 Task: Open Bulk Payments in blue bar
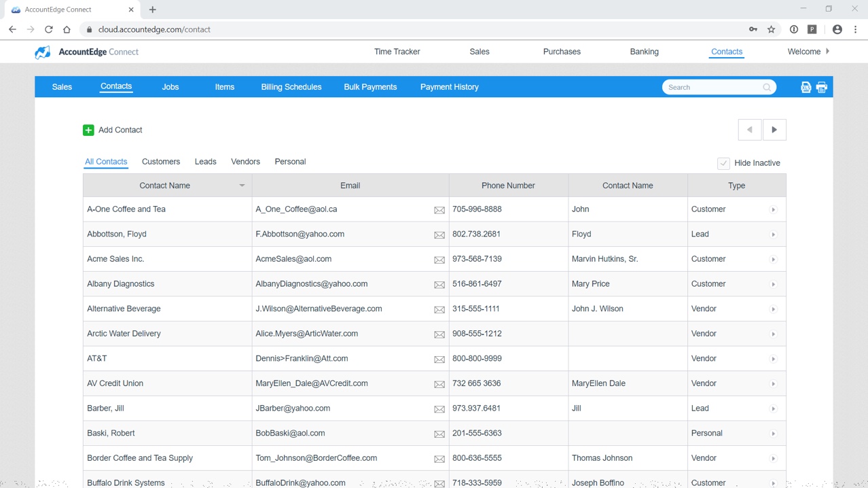point(370,87)
